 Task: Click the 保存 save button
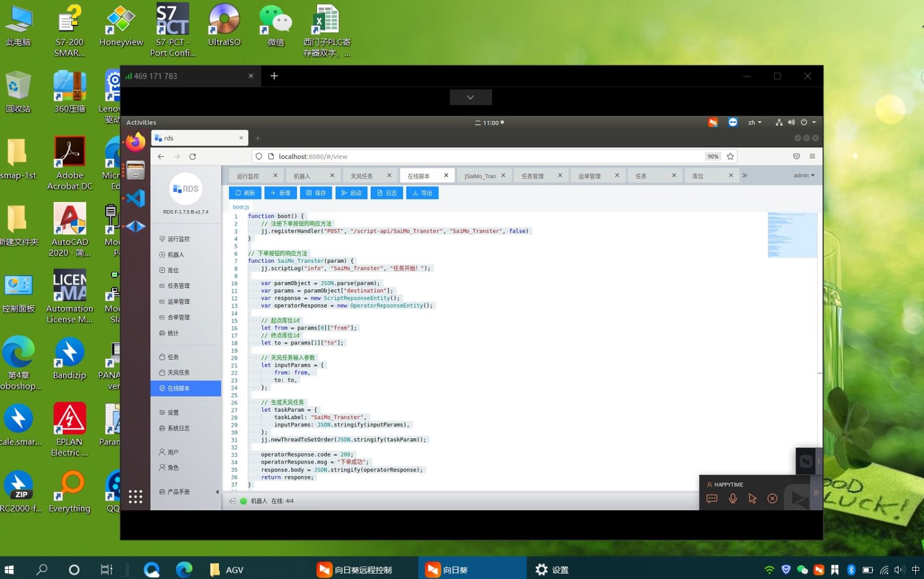coord(316,193)
